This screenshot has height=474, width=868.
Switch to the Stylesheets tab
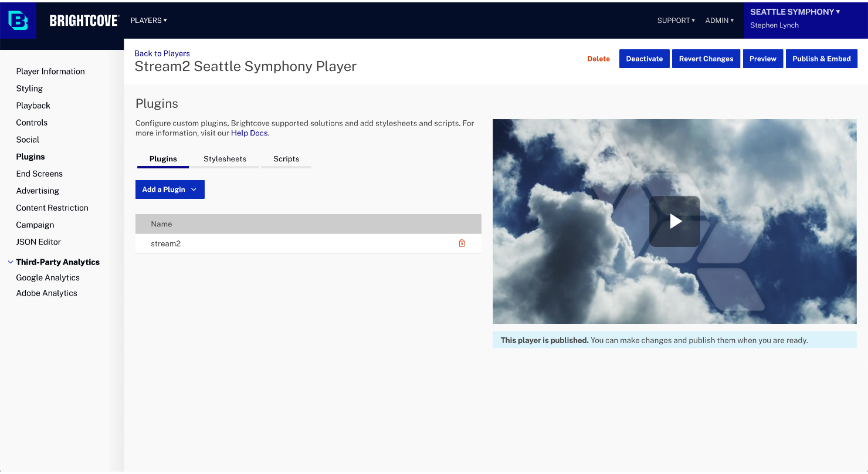pos(225,159)
